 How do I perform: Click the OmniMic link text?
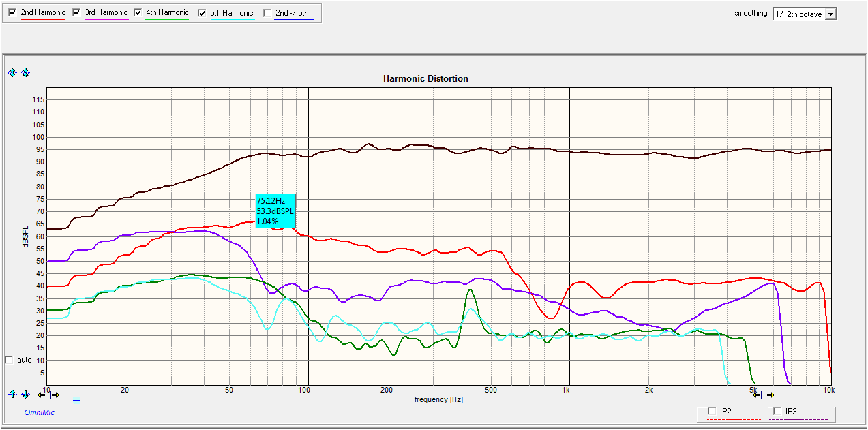pyautogui.click(x=40, y=412)
